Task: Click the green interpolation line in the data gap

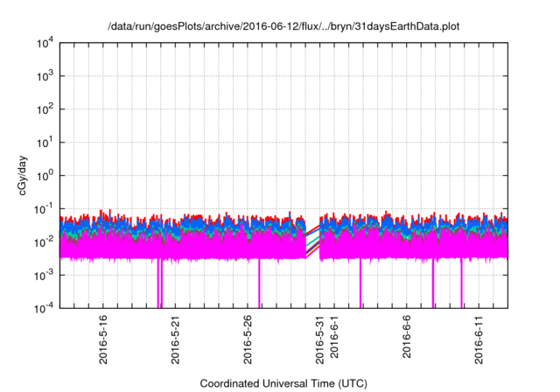Action: 312,241
